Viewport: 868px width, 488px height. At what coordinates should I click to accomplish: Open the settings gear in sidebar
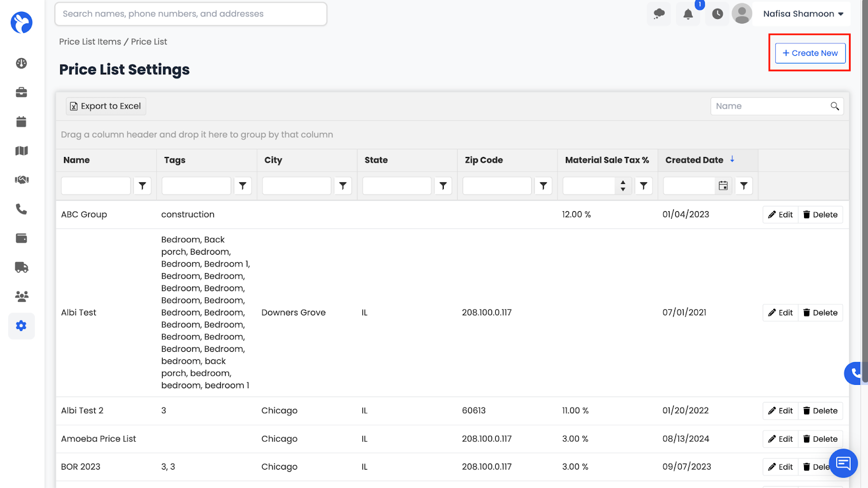pyautogui.click(x=21, y=326)
